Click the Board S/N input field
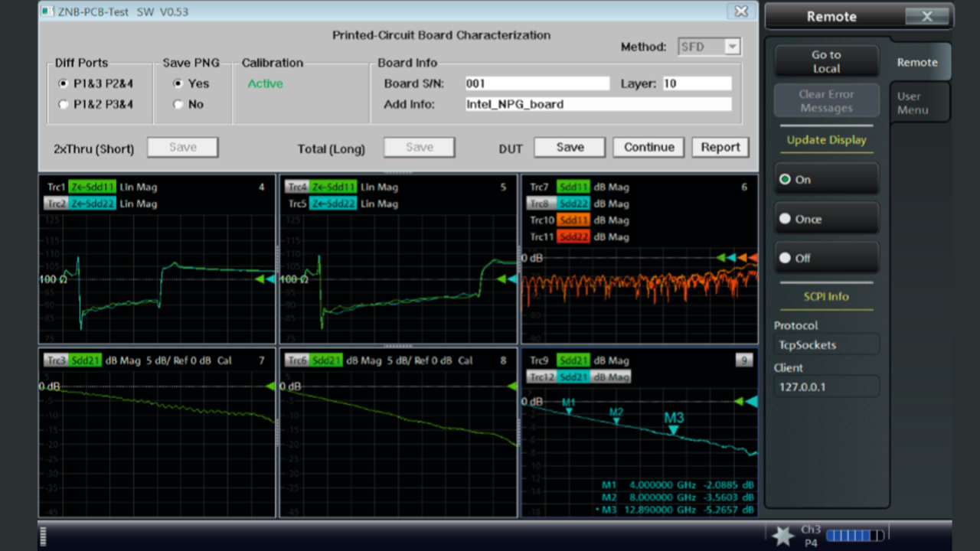This screenshot has height=551, width=980. tap(537, 83)
